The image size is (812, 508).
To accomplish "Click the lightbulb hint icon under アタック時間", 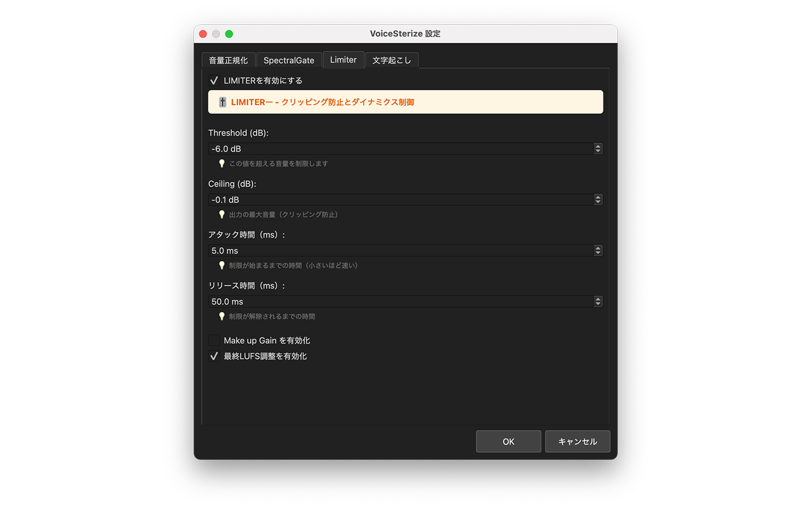I will (222, 265).
